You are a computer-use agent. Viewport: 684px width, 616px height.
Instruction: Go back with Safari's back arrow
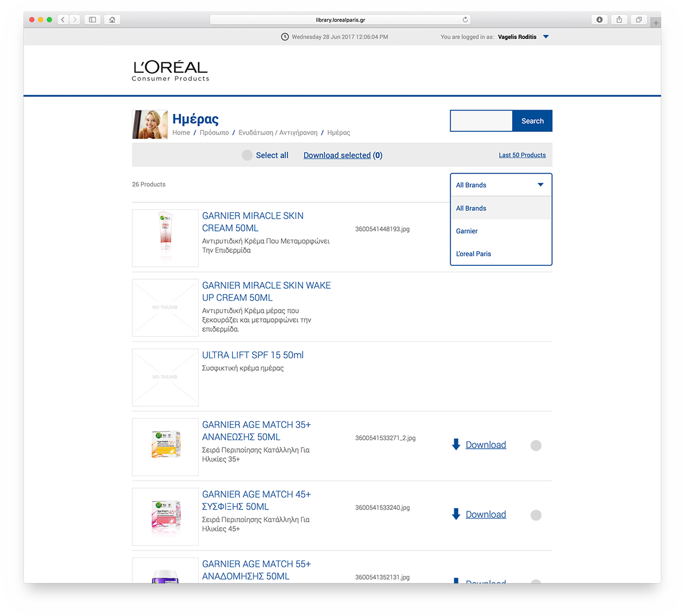[x=63, y=19]
